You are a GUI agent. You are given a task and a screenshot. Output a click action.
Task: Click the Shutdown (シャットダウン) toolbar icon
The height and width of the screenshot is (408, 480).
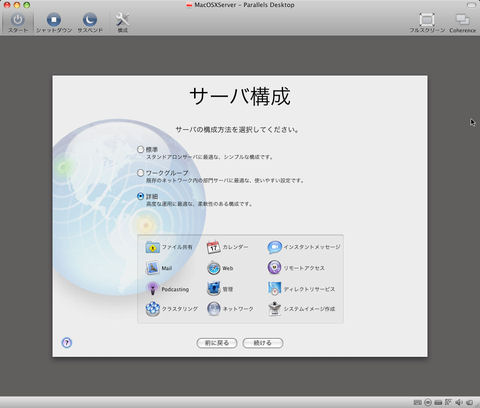(x=54, y=20)
